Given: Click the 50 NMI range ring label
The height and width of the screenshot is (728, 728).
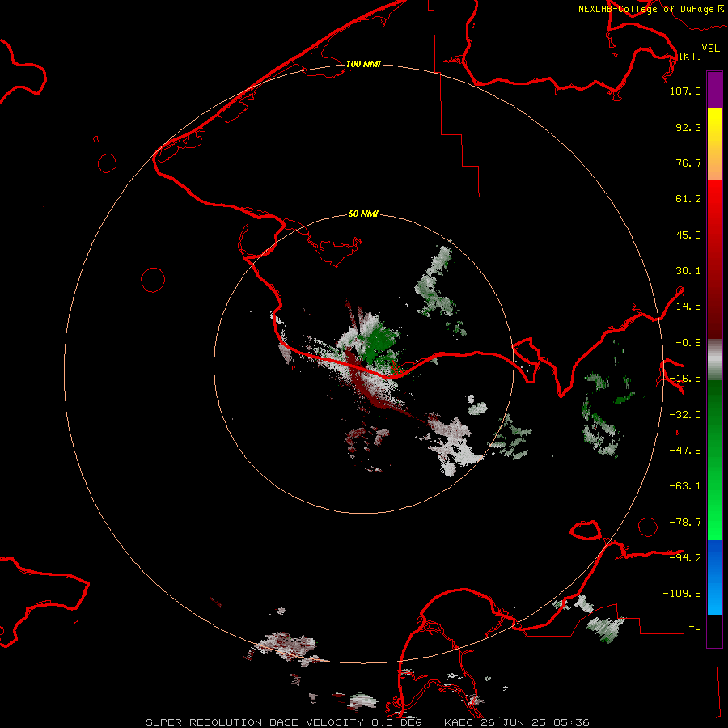Looking at the screenshot, I should (363, 214).
